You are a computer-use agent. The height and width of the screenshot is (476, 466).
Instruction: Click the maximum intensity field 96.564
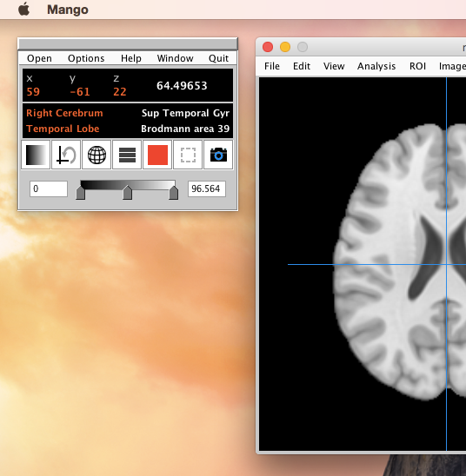point(207,188)
